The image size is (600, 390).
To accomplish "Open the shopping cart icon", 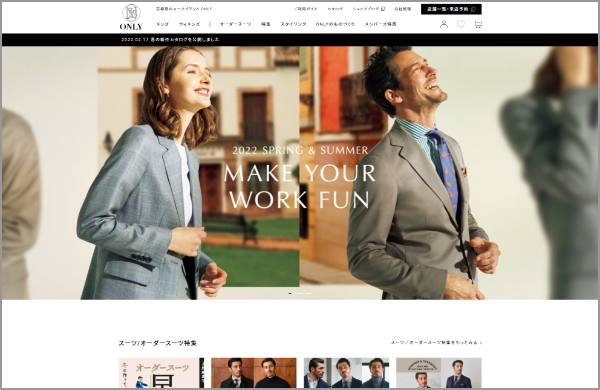I will tap(478, 24).
